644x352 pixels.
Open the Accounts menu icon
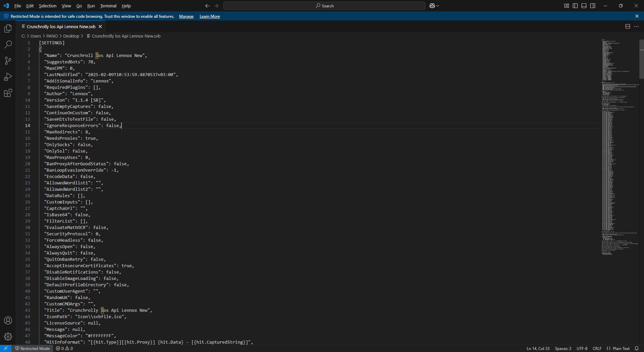(8, 320)
